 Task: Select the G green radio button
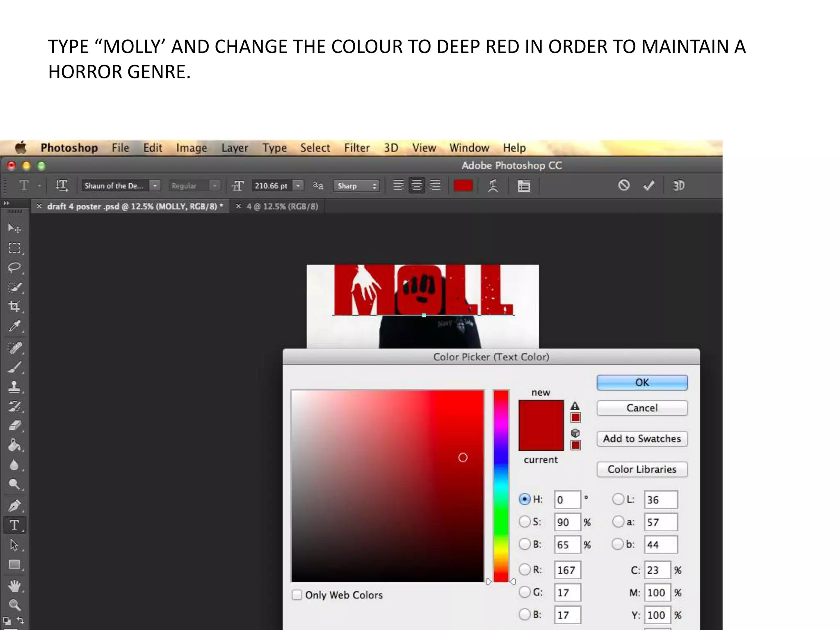[525, 592]
